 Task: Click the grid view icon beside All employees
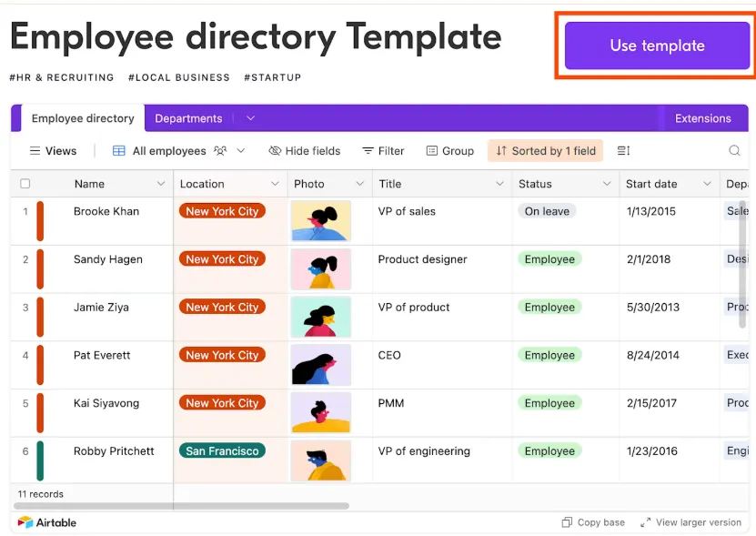click(x=118, y=151)
